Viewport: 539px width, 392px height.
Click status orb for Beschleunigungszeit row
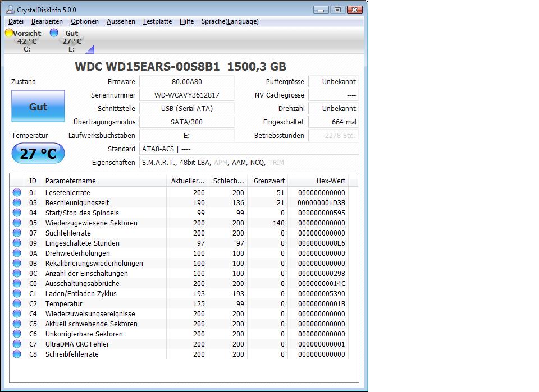coord(17,202)
